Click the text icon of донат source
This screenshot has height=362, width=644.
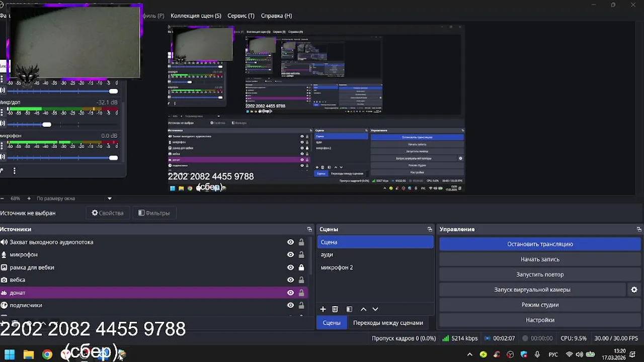pyautogui.click(x=4, y=293)
